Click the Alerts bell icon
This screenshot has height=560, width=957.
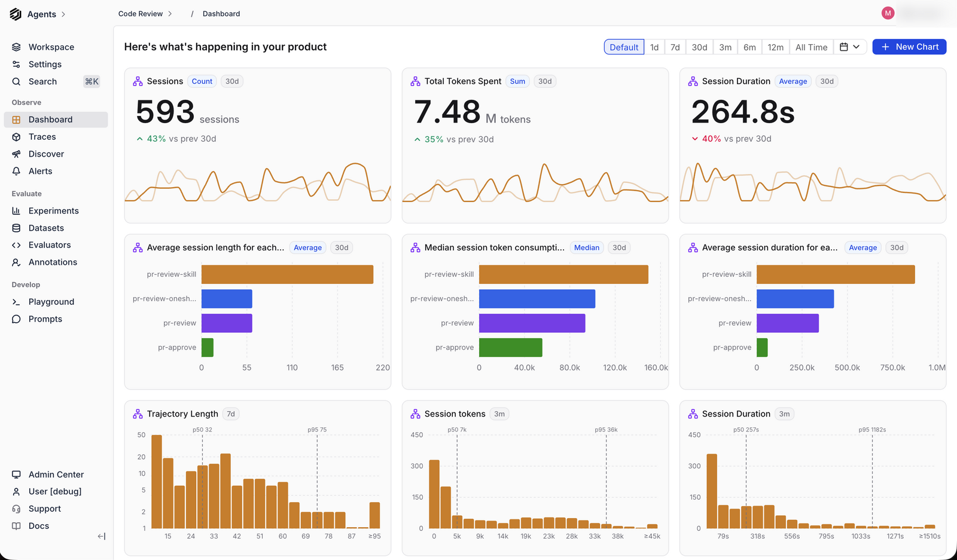point(16,171)
